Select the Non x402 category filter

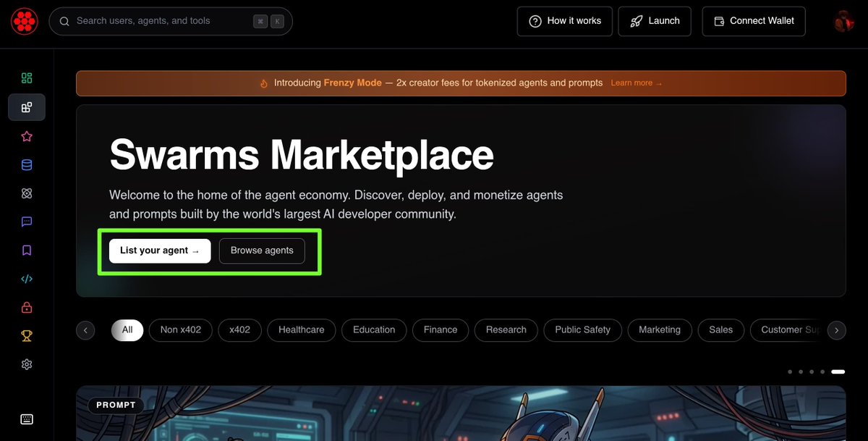click(181, 330)
